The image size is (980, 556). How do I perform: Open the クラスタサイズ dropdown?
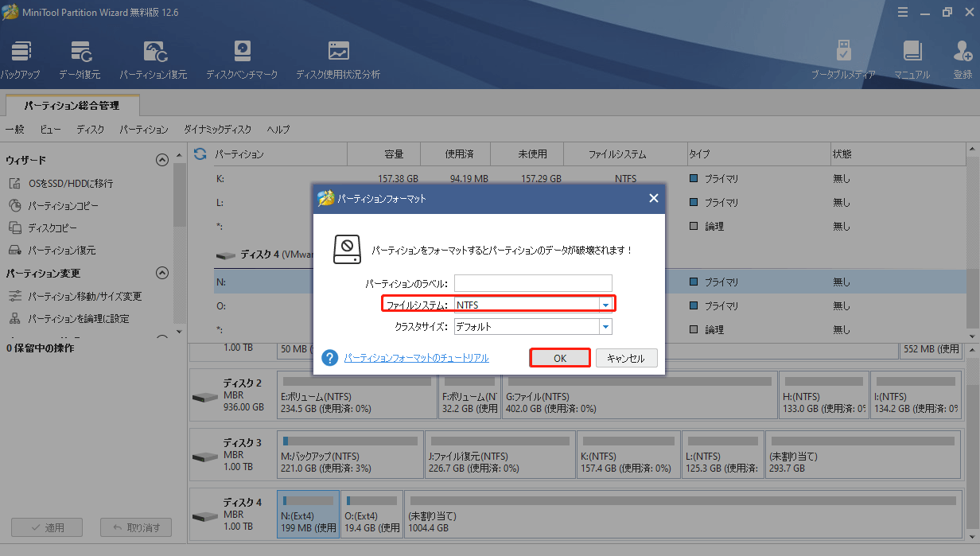pos(605,326)
